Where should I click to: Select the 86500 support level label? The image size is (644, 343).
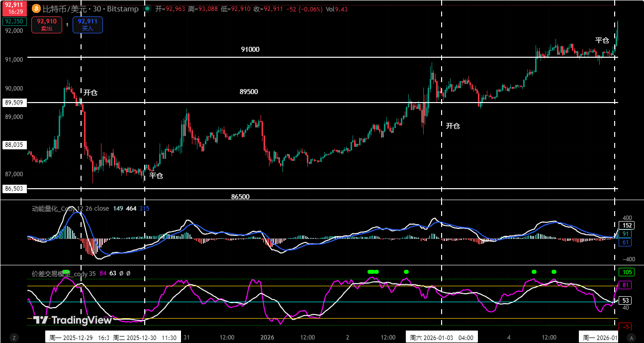[x=240, y=197]
